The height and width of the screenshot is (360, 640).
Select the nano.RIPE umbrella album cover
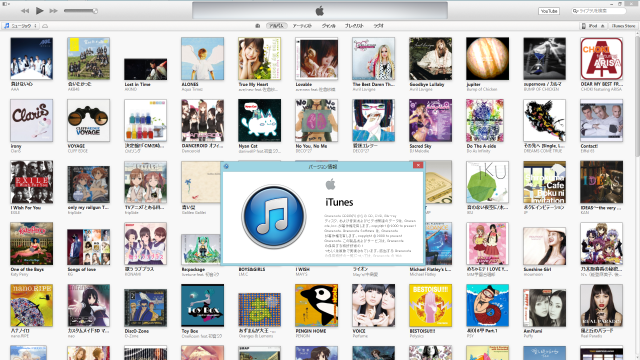pos(31,306)
